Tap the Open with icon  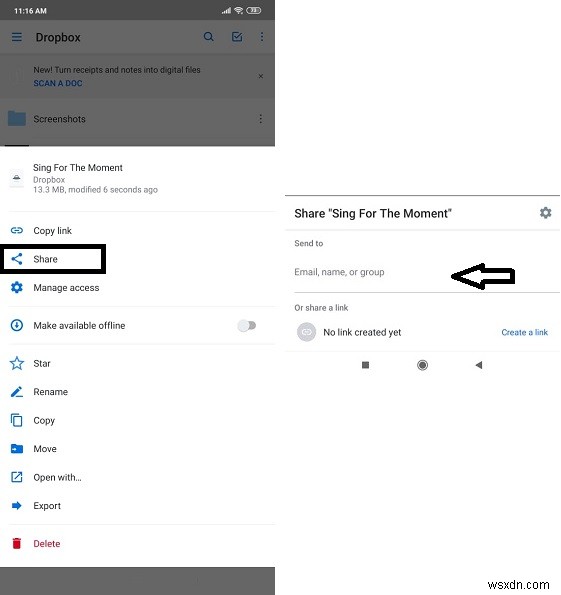(17, 477)
